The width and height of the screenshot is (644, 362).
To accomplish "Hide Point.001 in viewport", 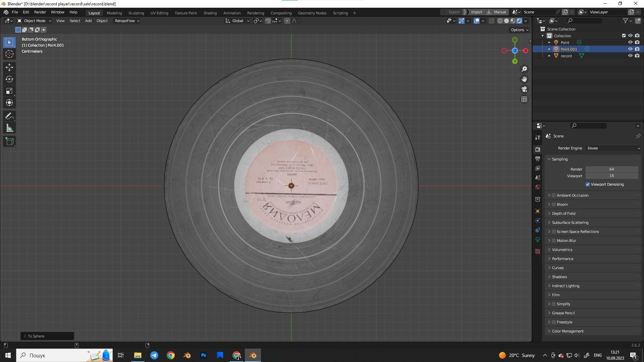I will (x=630, y=49).
